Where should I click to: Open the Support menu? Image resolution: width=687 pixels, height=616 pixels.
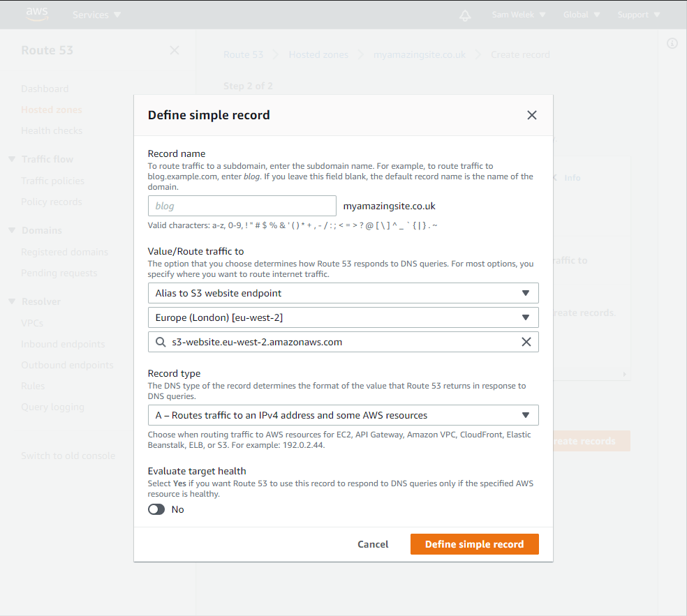click(x=638, y=15)
